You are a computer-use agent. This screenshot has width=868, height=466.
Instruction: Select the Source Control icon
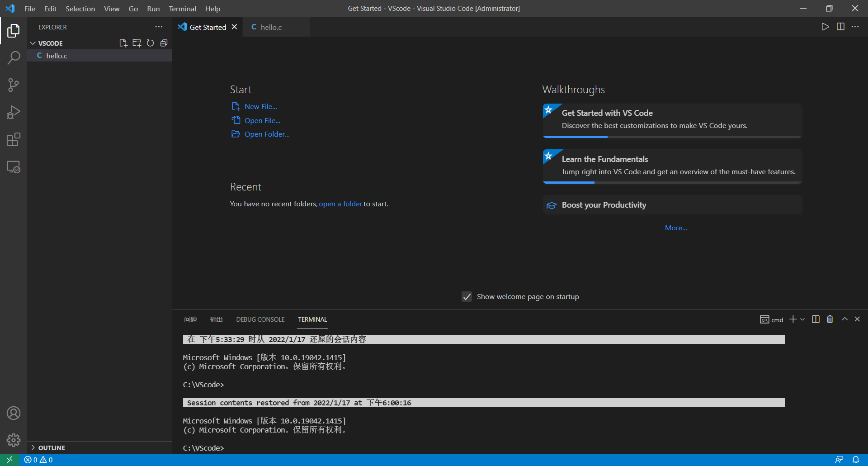(14, 85)
